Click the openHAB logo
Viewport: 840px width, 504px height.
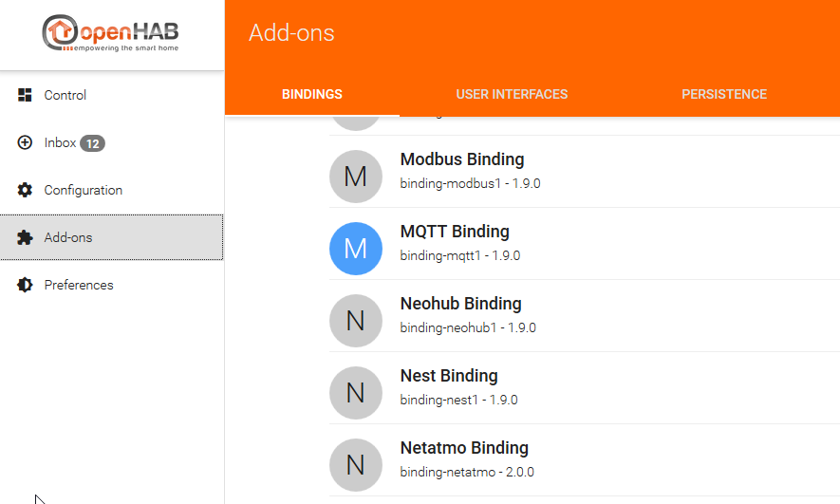pos(110,33)
